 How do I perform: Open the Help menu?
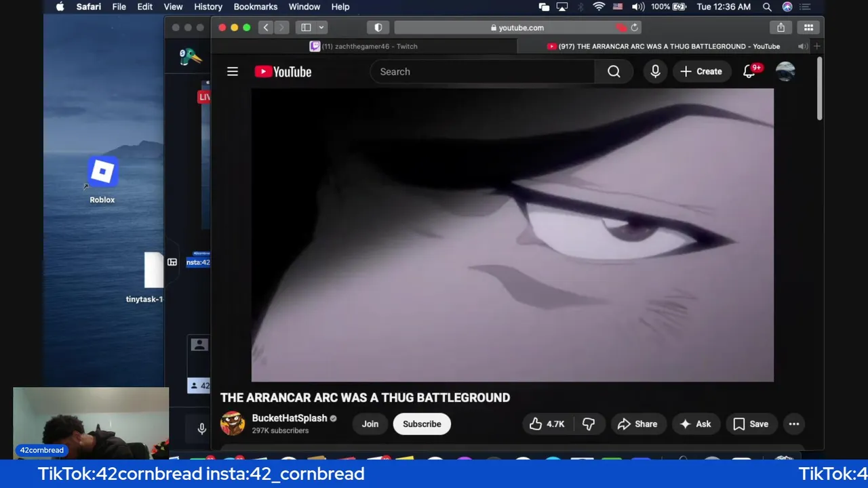pyautogui.click(x=340, y=7)
